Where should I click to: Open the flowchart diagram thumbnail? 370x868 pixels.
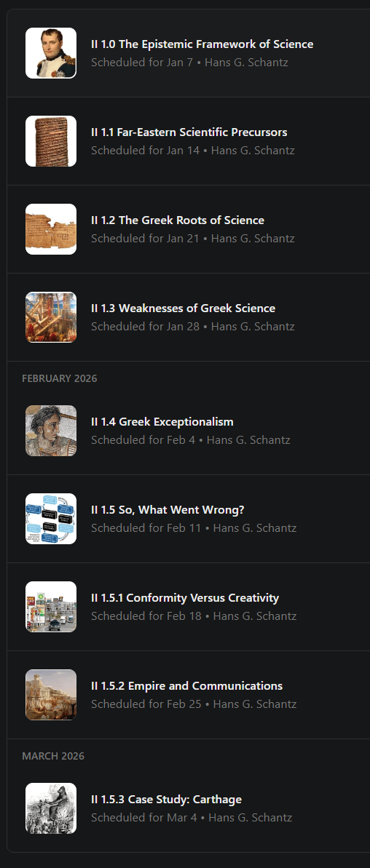[x=51, y=519]
